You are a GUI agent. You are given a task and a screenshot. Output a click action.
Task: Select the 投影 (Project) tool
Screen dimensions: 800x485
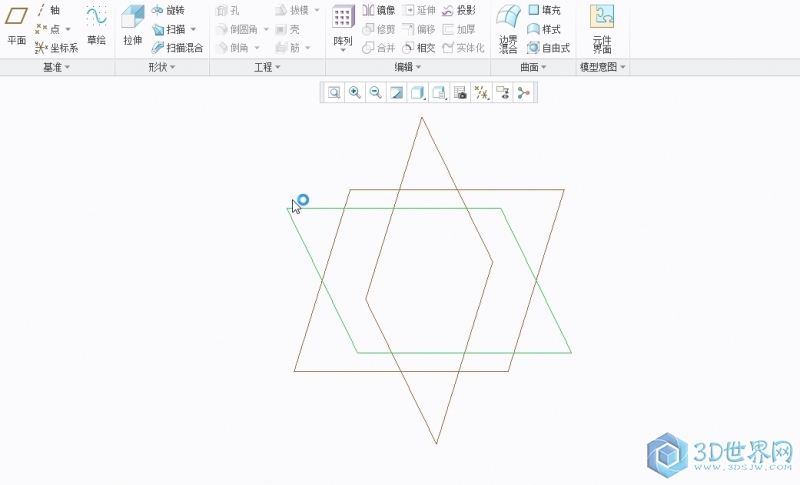(x=459, y=10)
